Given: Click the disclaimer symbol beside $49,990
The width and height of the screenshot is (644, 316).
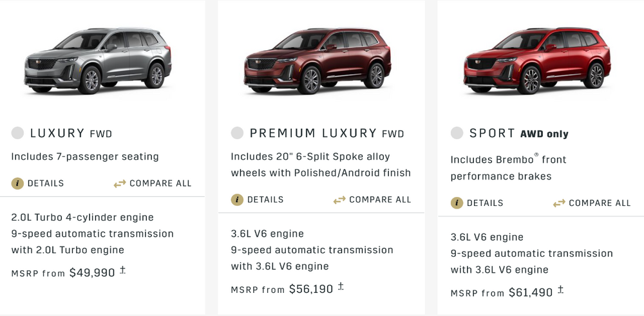Looking at the screenshot, I should click(123, 270).
